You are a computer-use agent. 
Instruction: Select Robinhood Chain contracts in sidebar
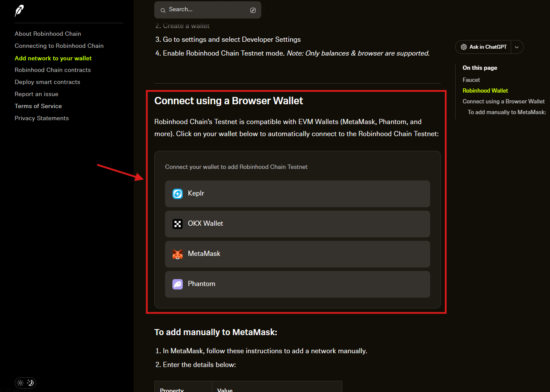tap(53, 70)
